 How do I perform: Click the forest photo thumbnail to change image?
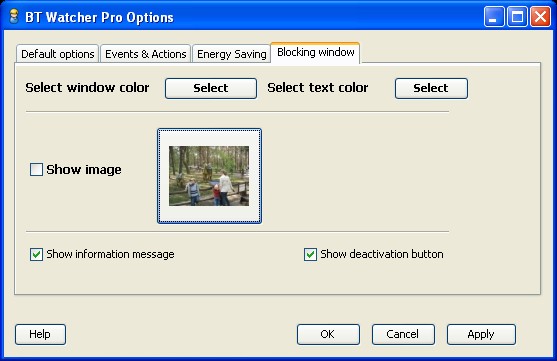tap(209, 176)
